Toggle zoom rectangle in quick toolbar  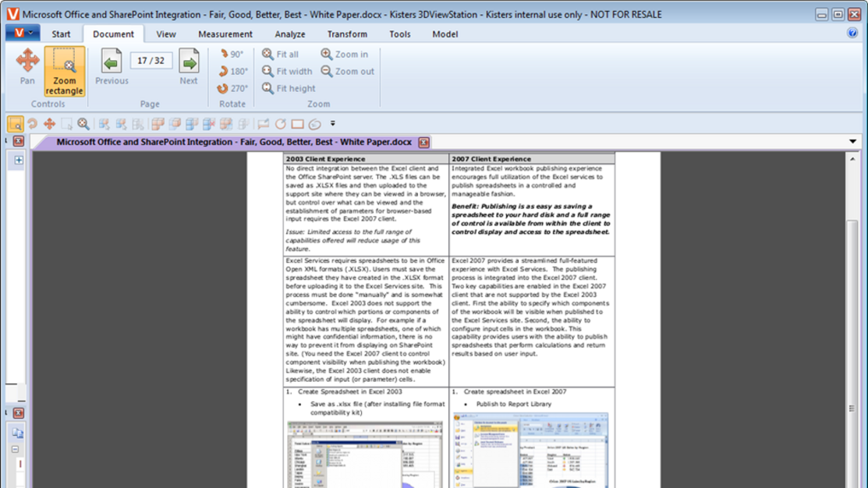pos(16,123)
